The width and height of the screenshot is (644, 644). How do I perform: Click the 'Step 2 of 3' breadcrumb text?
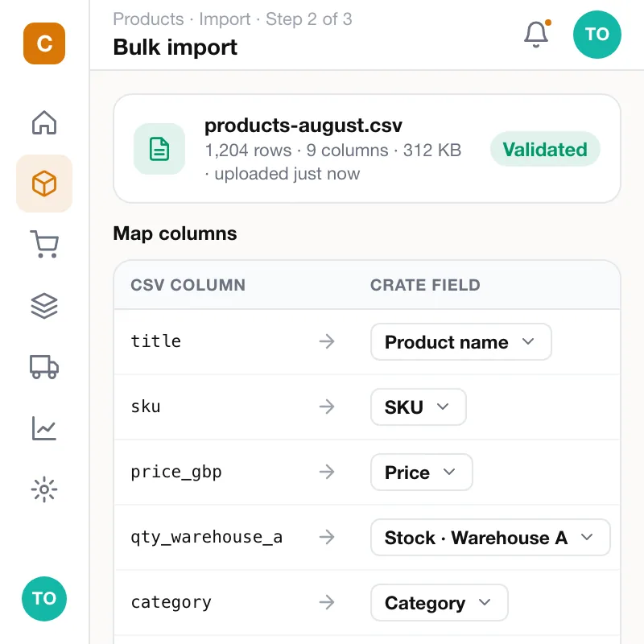click(309, 19)
